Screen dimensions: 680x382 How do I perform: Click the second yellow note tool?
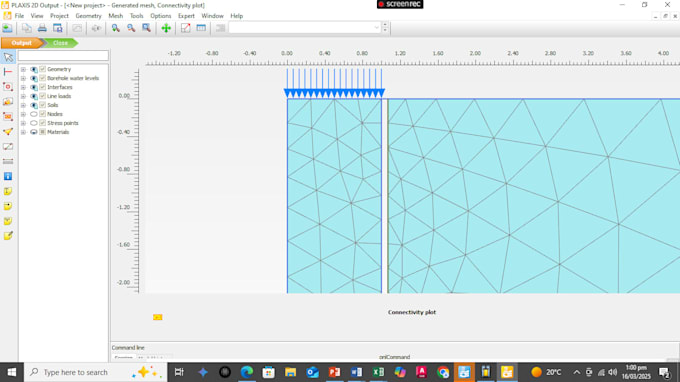pyautogui.click(x=8, y=206)
